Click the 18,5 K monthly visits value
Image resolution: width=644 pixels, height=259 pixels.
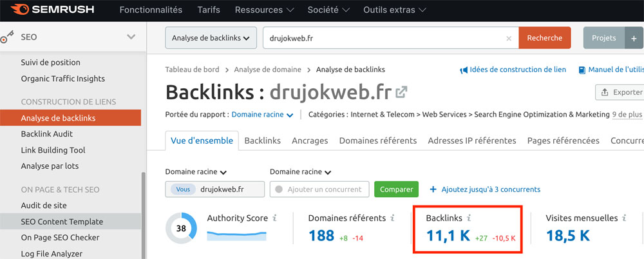[x=568, y=236]
